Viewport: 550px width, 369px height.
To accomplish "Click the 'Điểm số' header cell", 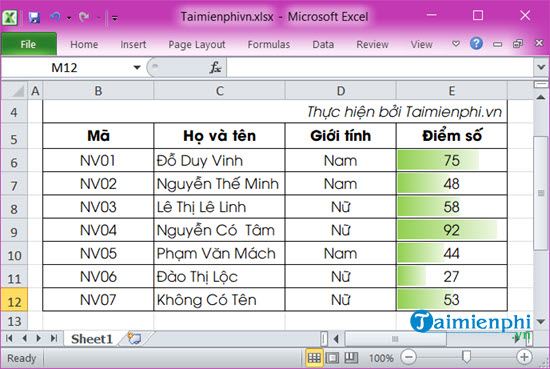I will (452, 136).
